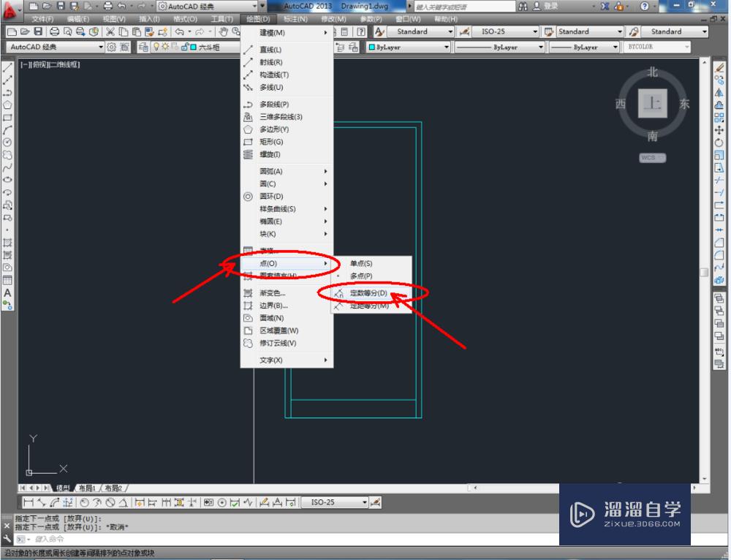Viewport: 731px width, 560px height.
Task: Click the Workspace Settings gear icon
Action: point(111,47)
